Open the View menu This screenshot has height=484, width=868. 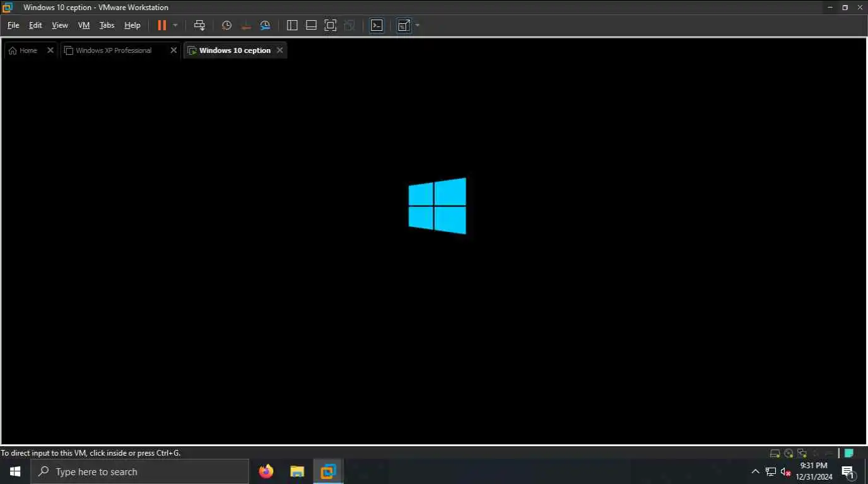60,25
